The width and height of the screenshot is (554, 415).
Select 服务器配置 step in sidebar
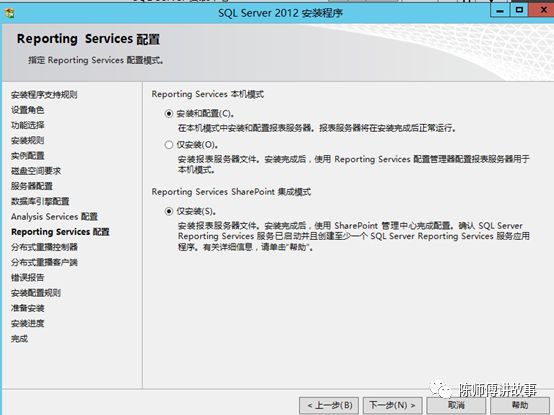[x=32, y=186]
